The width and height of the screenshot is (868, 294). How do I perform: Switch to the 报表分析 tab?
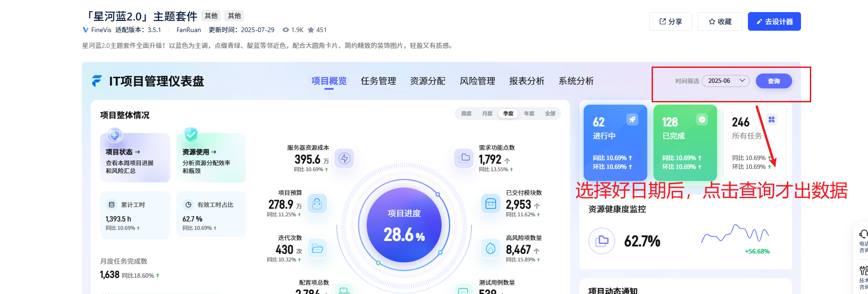(x=527, y=81)
